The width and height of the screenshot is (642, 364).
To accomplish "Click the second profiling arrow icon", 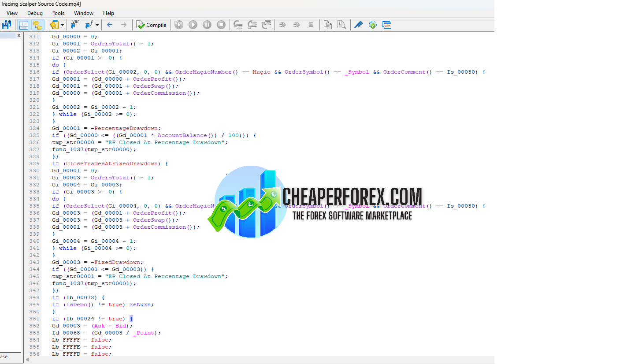I will click(x=297, y=25).
